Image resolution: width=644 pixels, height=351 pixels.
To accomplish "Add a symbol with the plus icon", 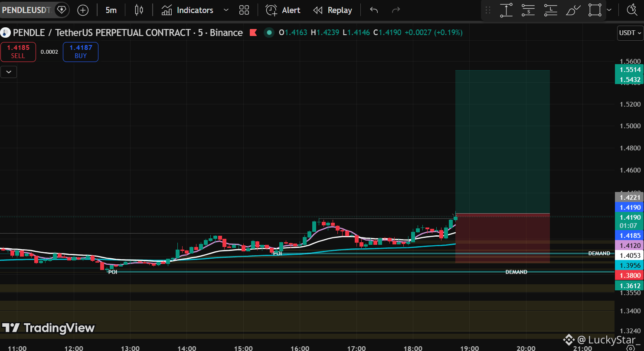I will (x=83, y=10).
